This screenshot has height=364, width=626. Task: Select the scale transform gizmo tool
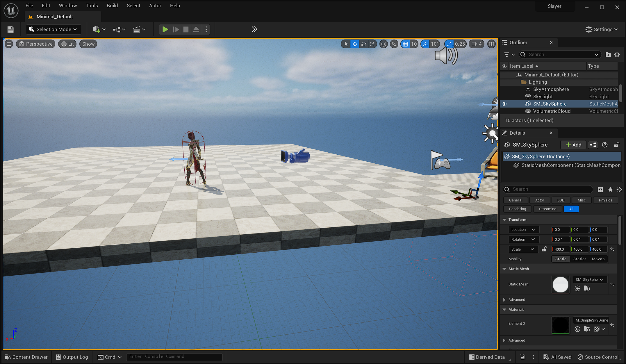(x=372, y=44)
